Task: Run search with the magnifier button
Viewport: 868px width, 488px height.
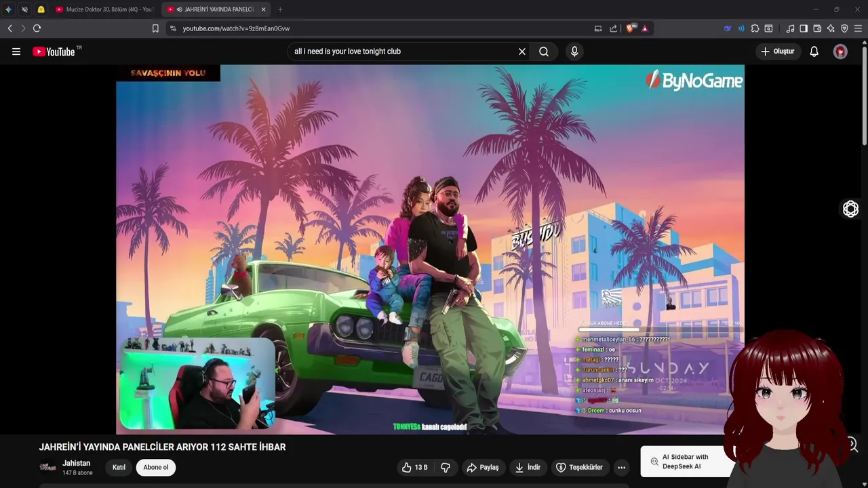Action: tap(544, 52)
